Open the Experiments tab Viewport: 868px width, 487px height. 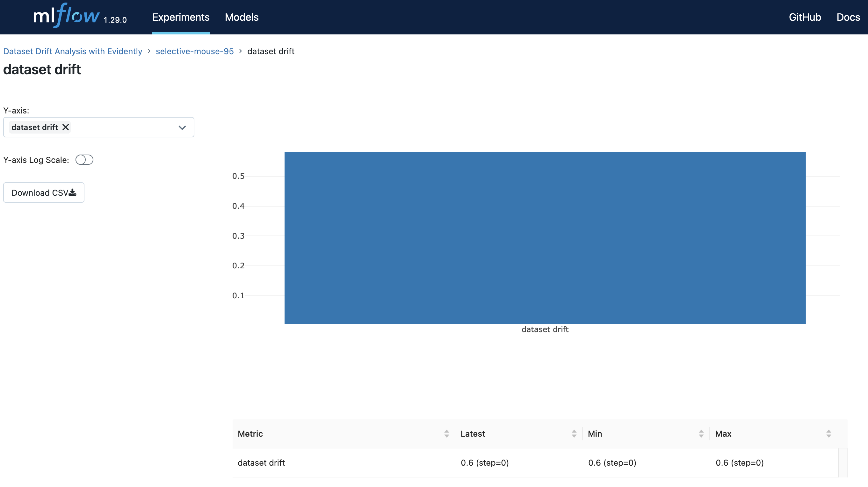[x=181, y=17]
